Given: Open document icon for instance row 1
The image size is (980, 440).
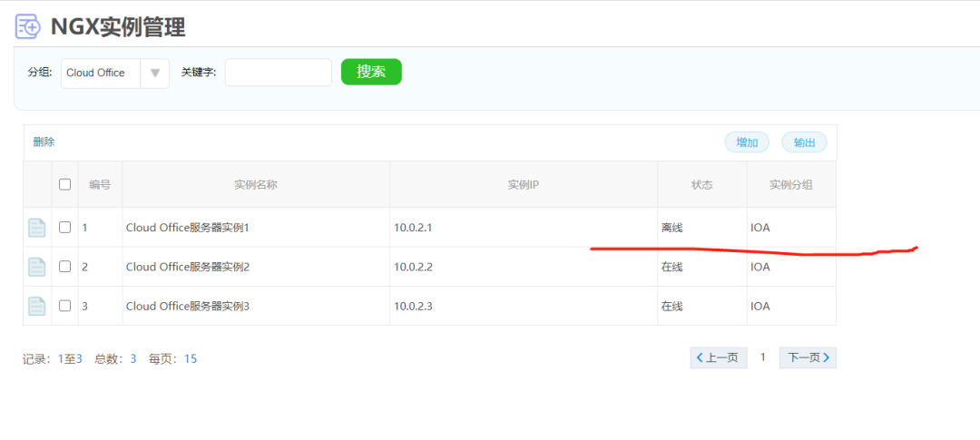Looking at the screenshot, I should tap(37, 228).
